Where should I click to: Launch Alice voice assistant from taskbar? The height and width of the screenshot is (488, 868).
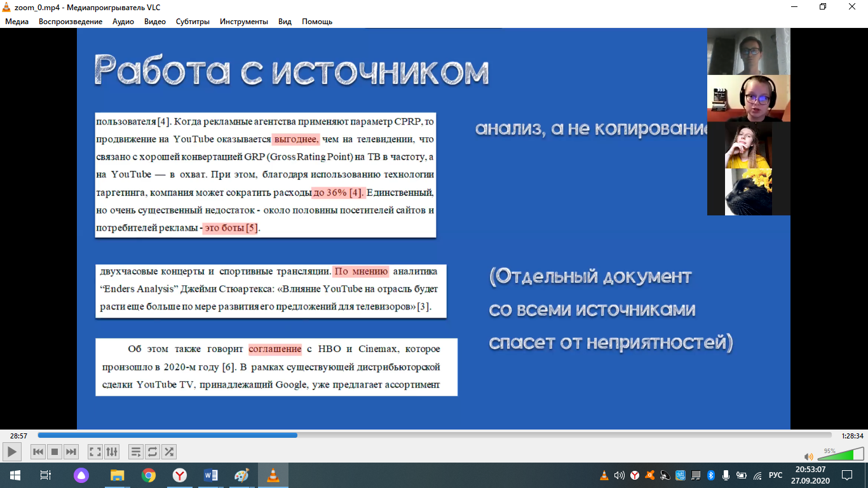pos(82,475)
